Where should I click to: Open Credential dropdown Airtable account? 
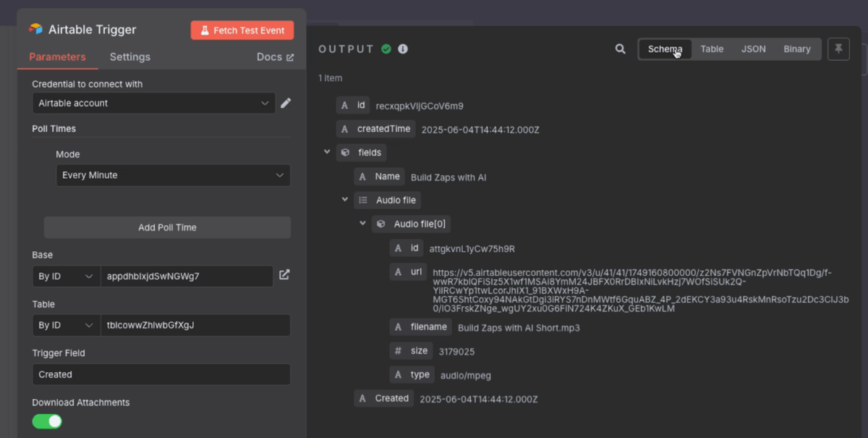[x=153, y=104]
